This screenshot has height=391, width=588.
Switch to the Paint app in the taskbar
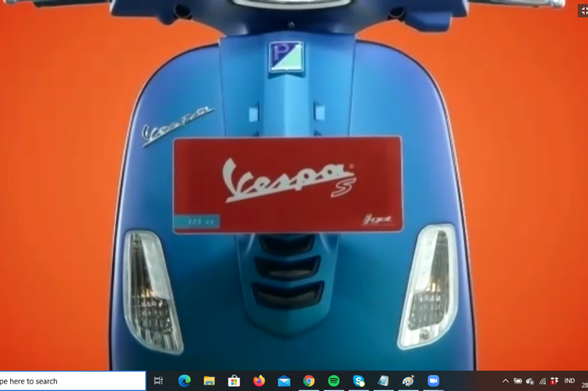coord(408,381)
